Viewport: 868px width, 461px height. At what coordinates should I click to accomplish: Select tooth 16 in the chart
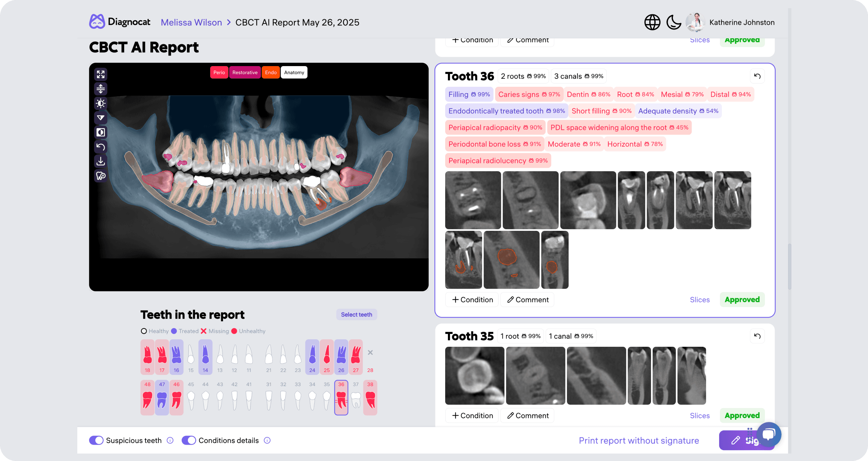[176, 357]
